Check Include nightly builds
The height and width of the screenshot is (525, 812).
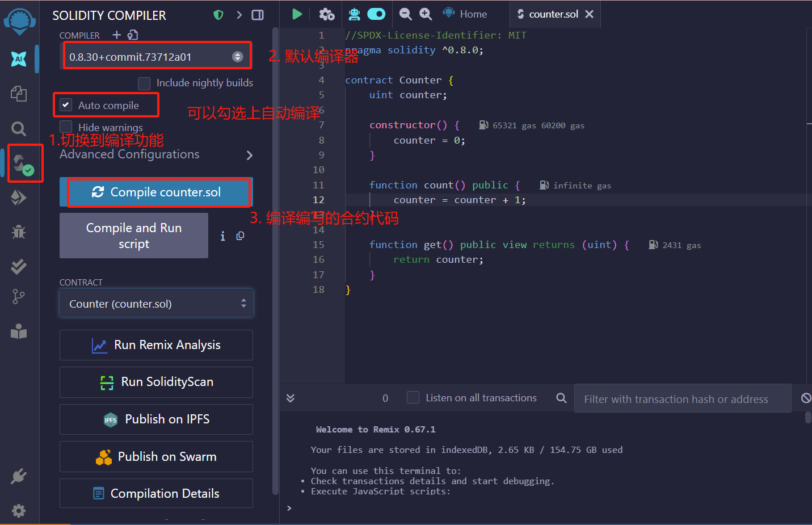(144, 83)
